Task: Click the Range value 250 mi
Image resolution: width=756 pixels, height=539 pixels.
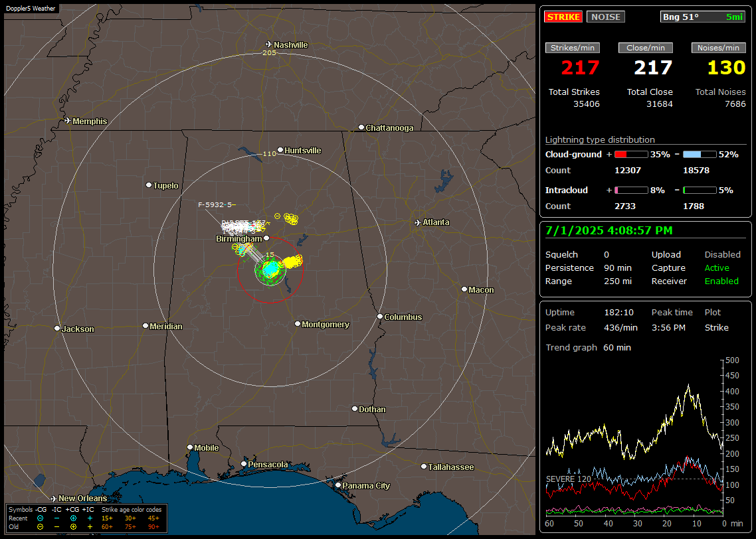Action: (x=618, y=281)
